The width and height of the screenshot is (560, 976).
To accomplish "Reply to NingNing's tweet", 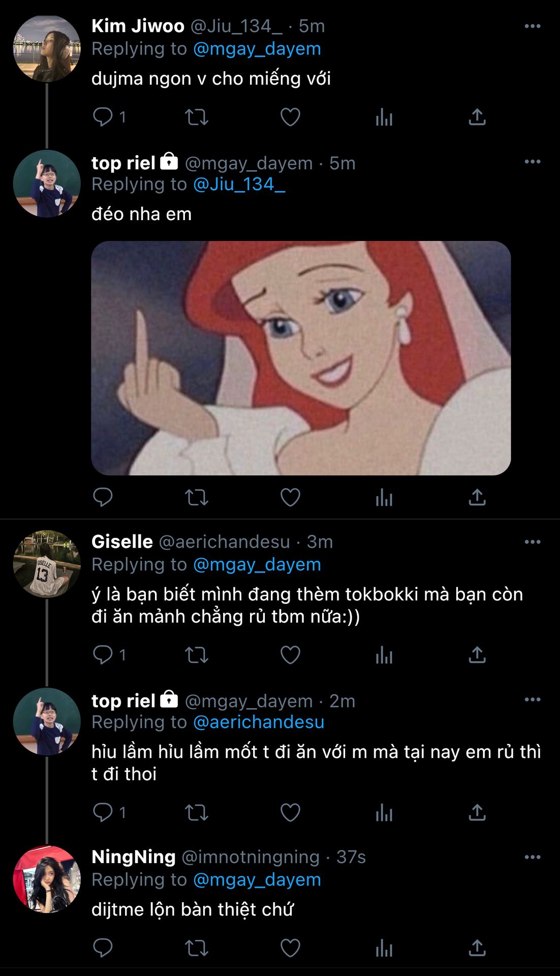I will point(103,948).
